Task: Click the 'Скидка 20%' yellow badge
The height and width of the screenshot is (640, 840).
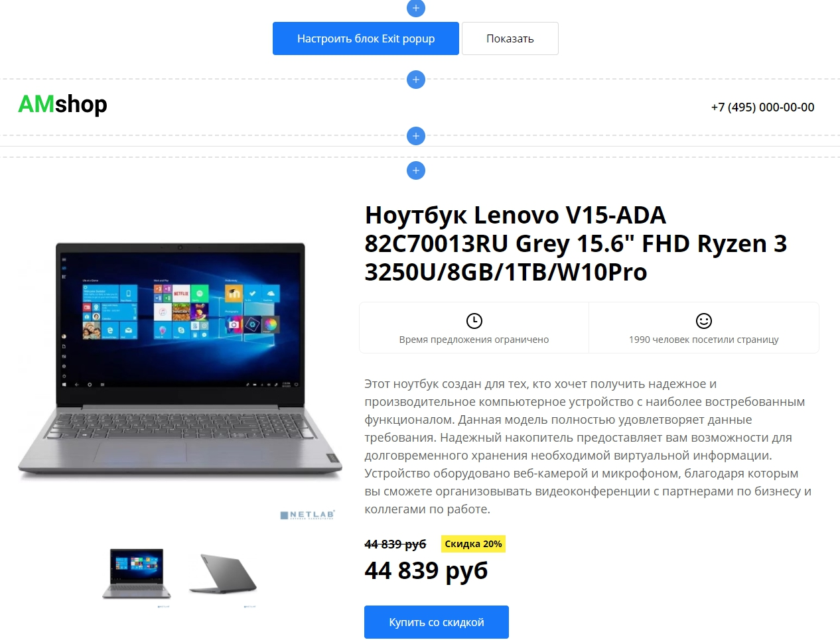Action: pyautogui.click(x=474, y=544)
